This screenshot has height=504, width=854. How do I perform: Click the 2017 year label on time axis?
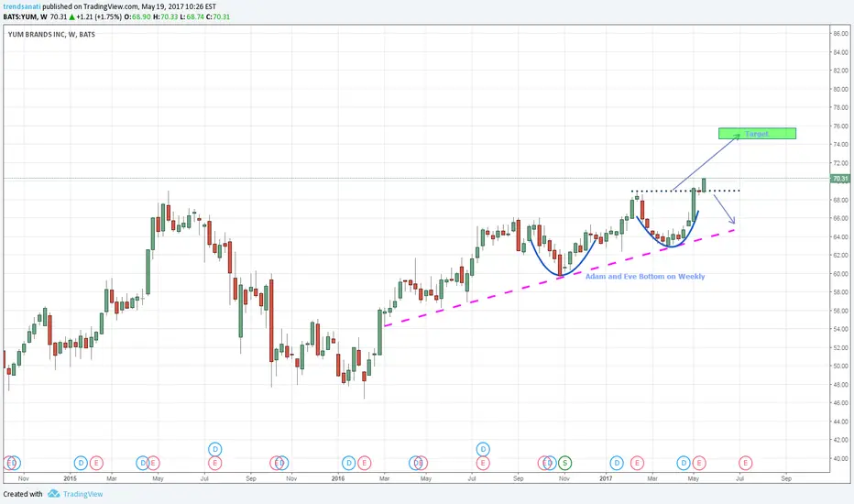click(606, 478)
